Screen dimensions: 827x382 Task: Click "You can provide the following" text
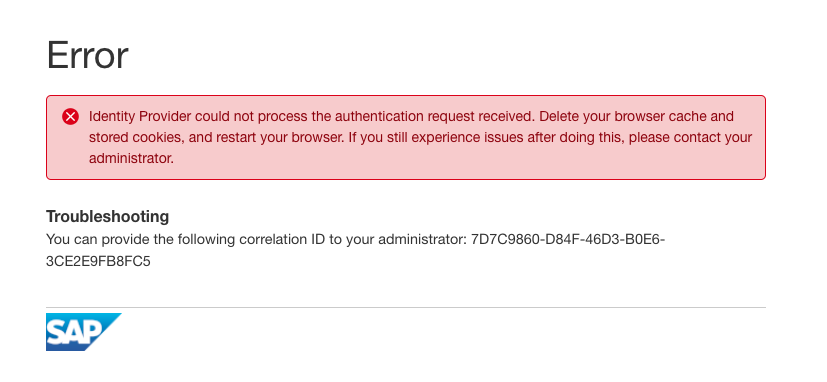141,240
